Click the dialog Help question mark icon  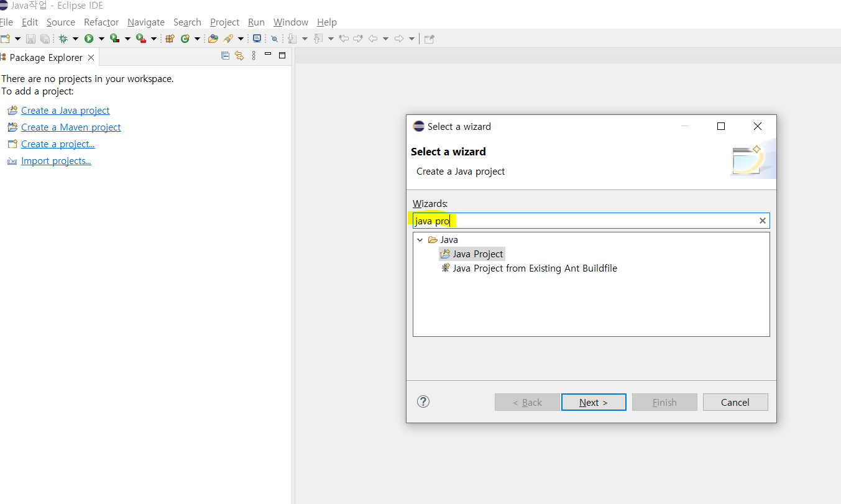[x=423, y=401]
